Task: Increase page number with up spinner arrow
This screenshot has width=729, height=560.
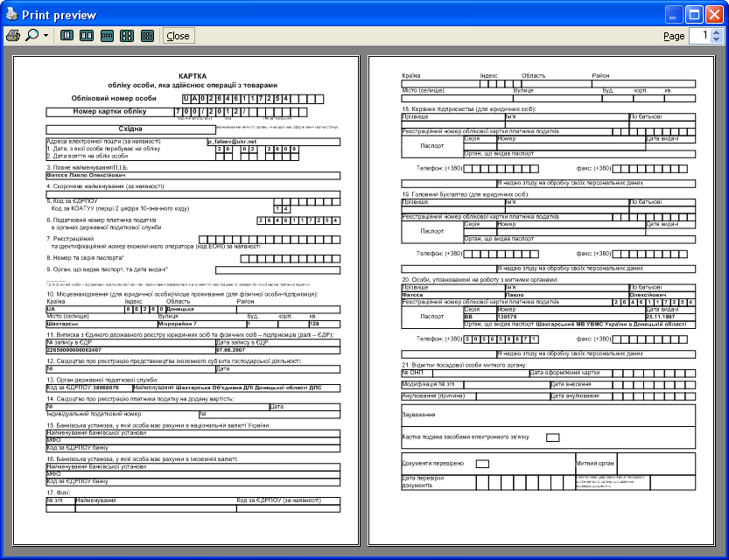Action: tap(716, 32)
